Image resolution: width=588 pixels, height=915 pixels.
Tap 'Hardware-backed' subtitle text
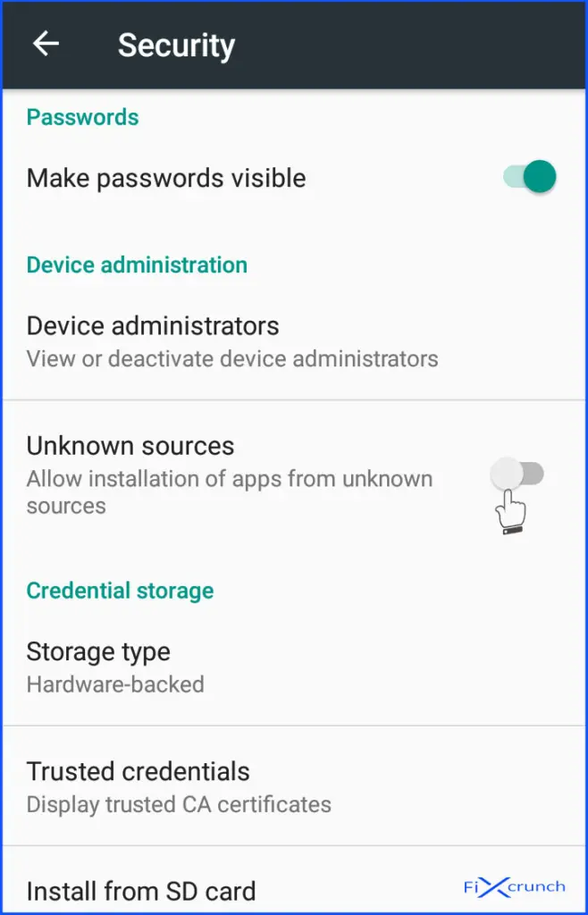point(115,684)
